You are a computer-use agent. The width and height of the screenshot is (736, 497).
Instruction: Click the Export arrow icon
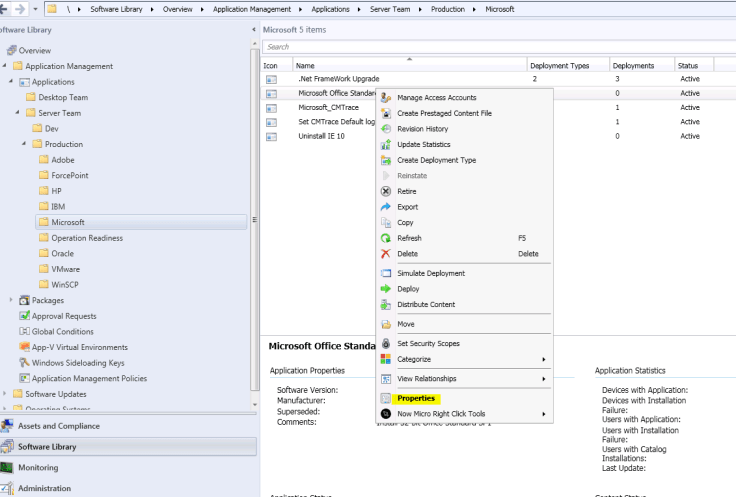(x=386, y=207)
